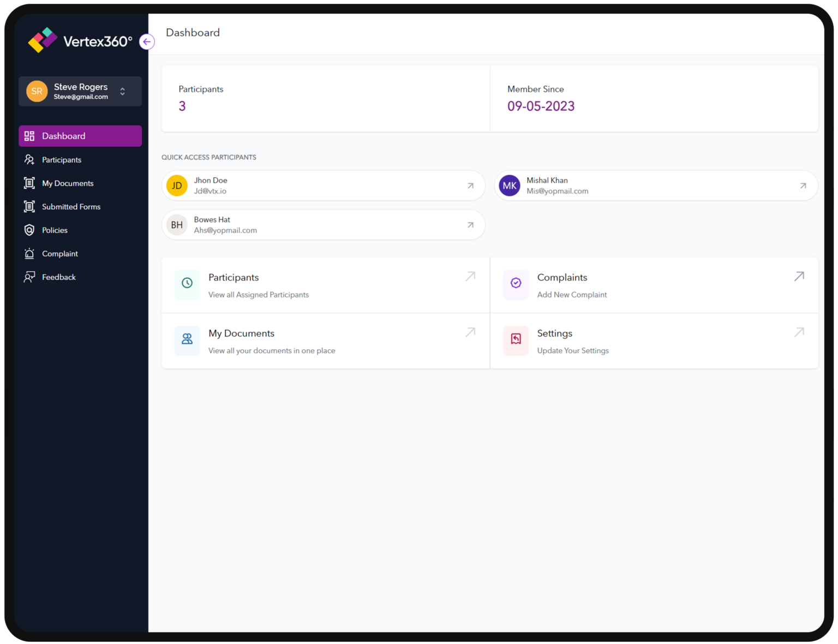Click the clock icon on the Participants card
This screenshot has height=644, width=838.
[187, 284]
